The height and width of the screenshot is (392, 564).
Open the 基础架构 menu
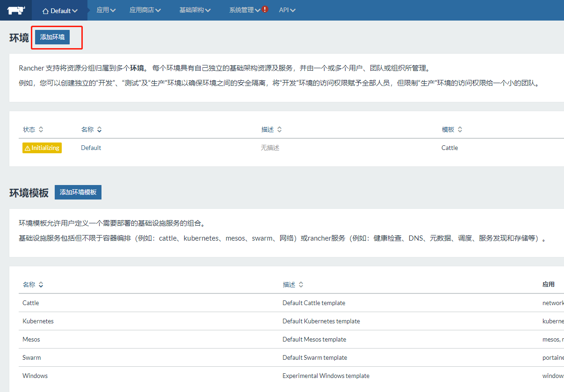195,10
